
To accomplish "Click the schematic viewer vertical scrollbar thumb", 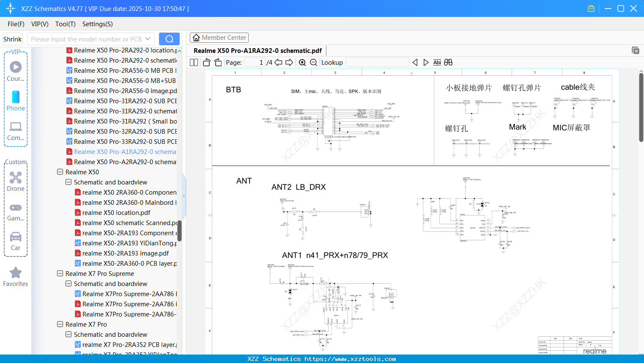I will (x=641, y=107).
